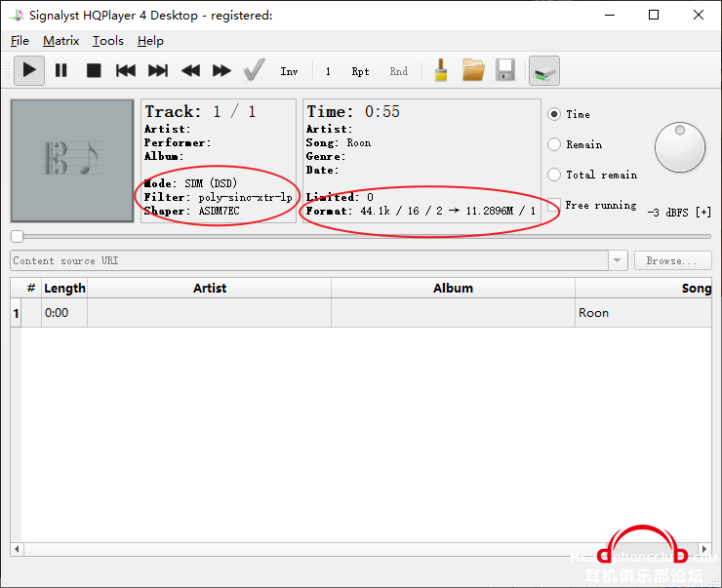Sort playlist by Song column header

[x=644, y=288]
